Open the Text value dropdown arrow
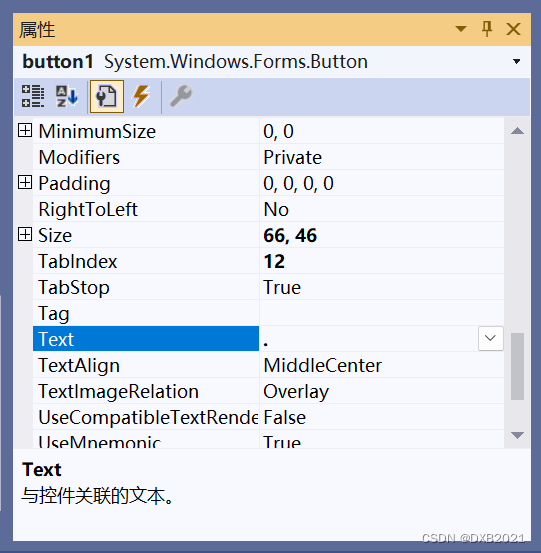Viewport: 541px width, 553px height. 491,338
